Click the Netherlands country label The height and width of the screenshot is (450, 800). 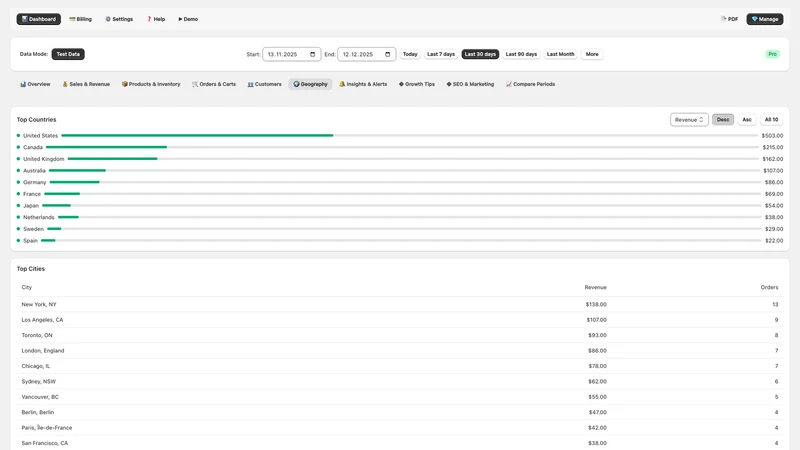(x=38, y=217)
